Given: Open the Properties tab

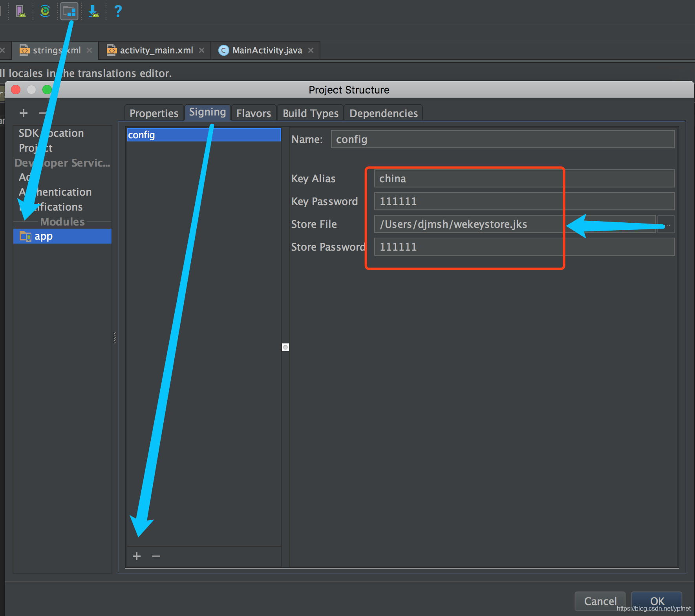Looking at the screenshot, I should pyautogui.click(x=154, y=113).
